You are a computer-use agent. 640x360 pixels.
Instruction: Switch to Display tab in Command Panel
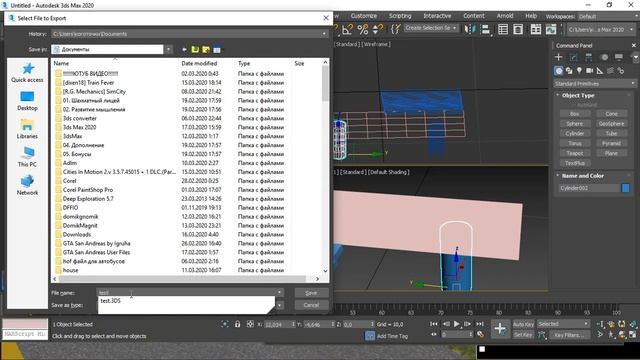point(619,57)
